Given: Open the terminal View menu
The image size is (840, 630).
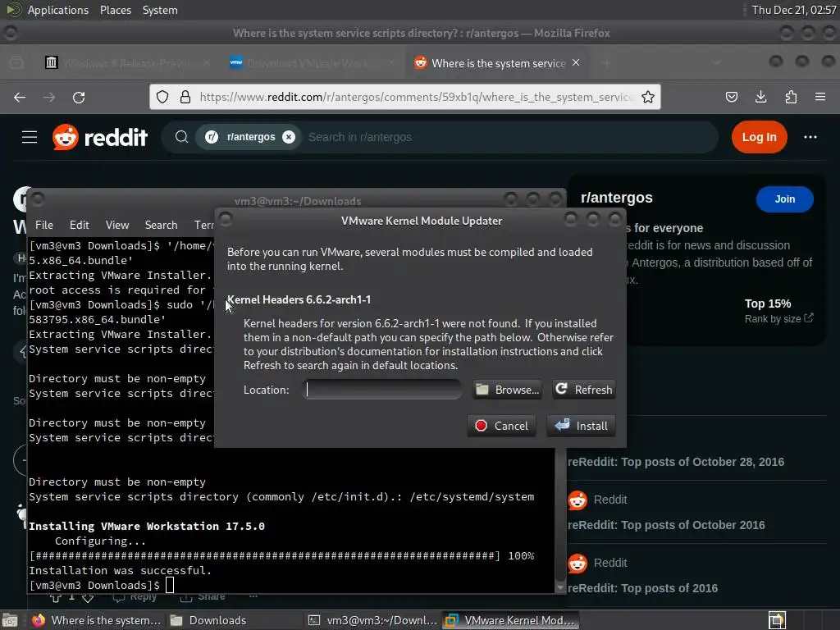Looking at the screenshot, I should click(x=117, y=225).
